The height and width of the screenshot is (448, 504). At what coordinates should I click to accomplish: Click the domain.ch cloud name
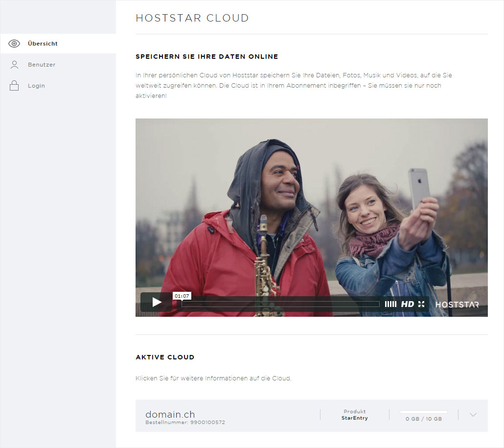[x=170, y=414]
